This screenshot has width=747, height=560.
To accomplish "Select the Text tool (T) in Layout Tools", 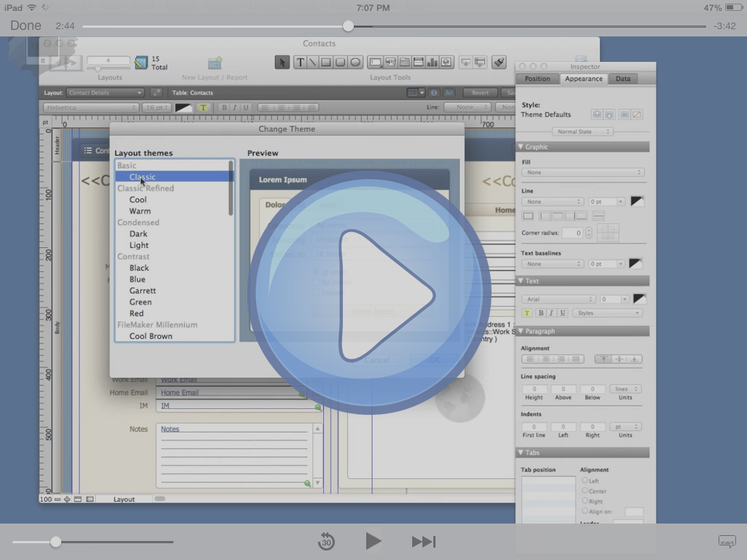I will coord(300,63).
